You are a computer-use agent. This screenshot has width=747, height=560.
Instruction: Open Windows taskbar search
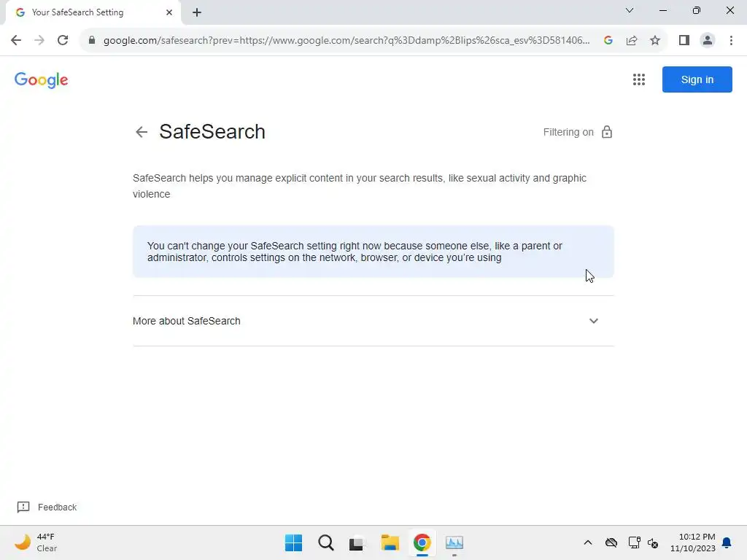point(326,542)
